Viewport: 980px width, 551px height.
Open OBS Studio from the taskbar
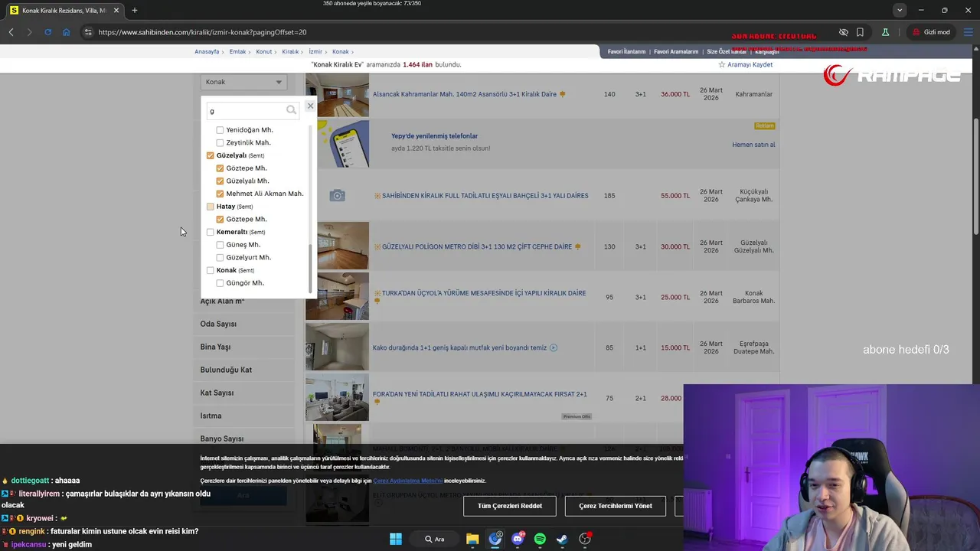[585, 539]
